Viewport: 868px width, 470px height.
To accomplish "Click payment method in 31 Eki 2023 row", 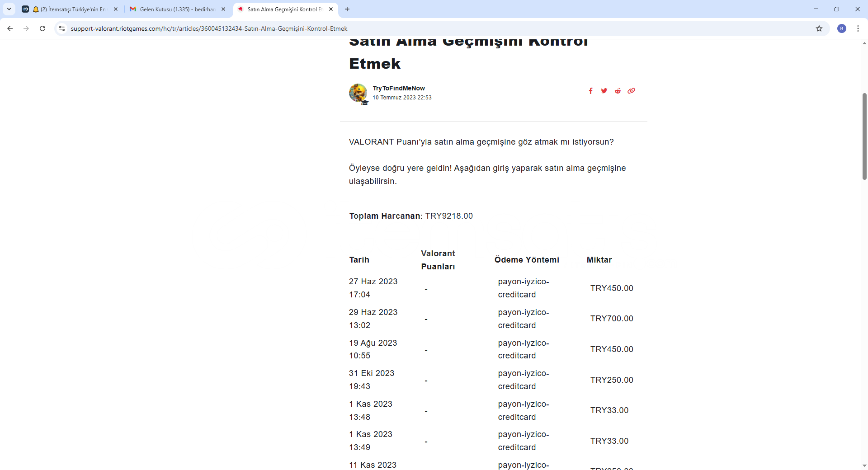I will pyautogui.click(x=524, y=380).
